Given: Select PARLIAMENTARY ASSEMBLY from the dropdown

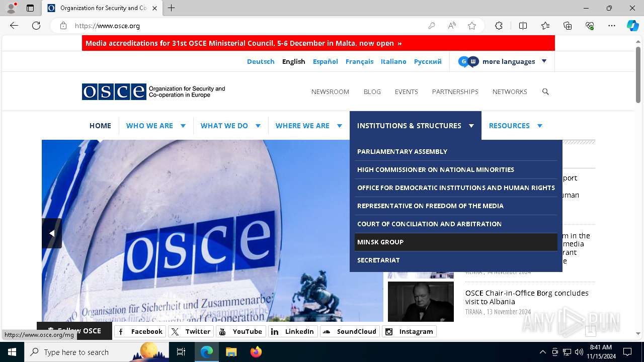Looking at the screenshot, I should tap(456, 151).
